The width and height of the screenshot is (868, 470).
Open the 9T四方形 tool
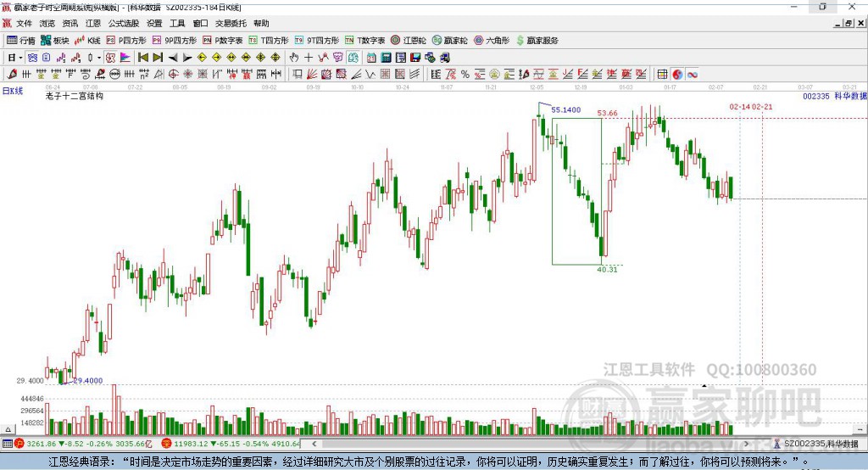coord(317,41)
